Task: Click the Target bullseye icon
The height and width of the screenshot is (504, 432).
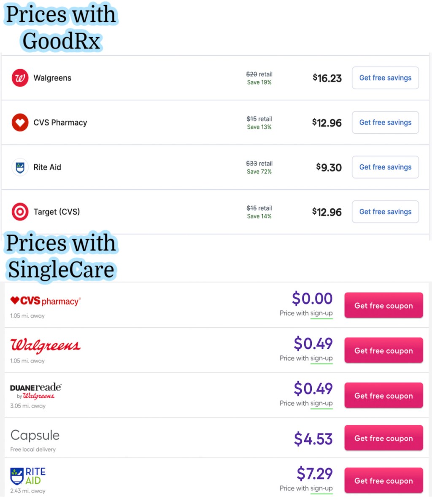Action: (20, 212)
